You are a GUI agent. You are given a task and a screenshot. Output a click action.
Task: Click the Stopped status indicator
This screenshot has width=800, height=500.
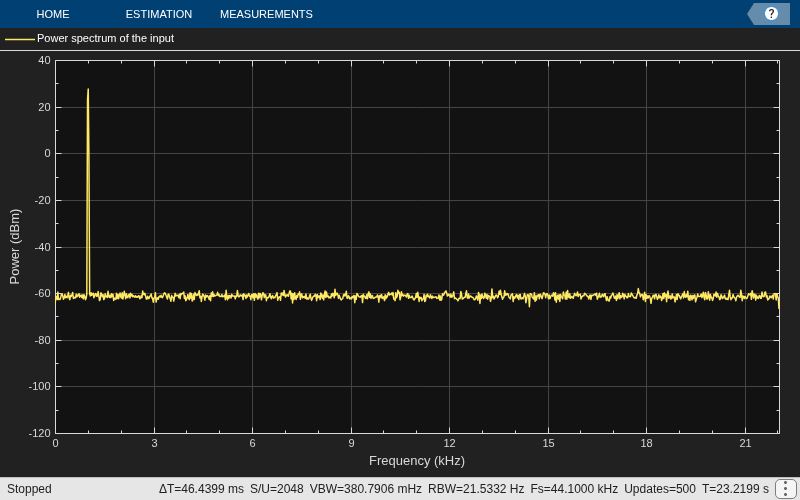pyautogui.click(x=29, y=489)
